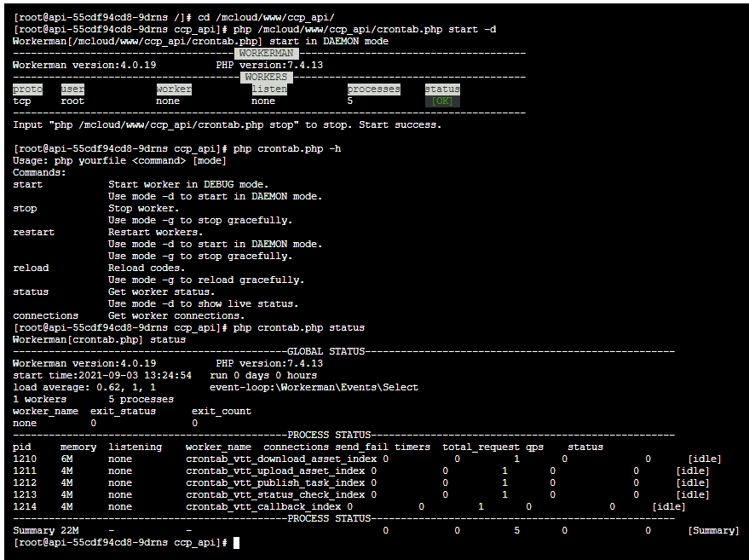Click the green [OK] status badge

[x=441, y=101]
